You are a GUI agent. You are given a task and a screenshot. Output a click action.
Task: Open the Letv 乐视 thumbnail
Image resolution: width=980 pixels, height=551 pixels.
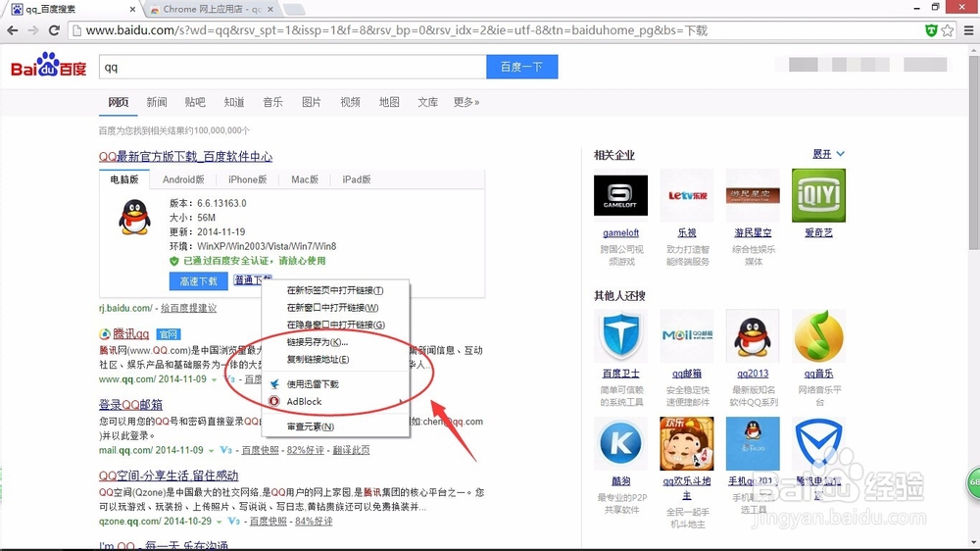point(687,195)
